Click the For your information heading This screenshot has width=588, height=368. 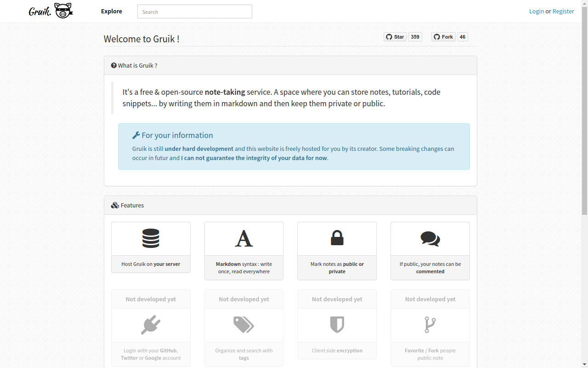point(177,135)
